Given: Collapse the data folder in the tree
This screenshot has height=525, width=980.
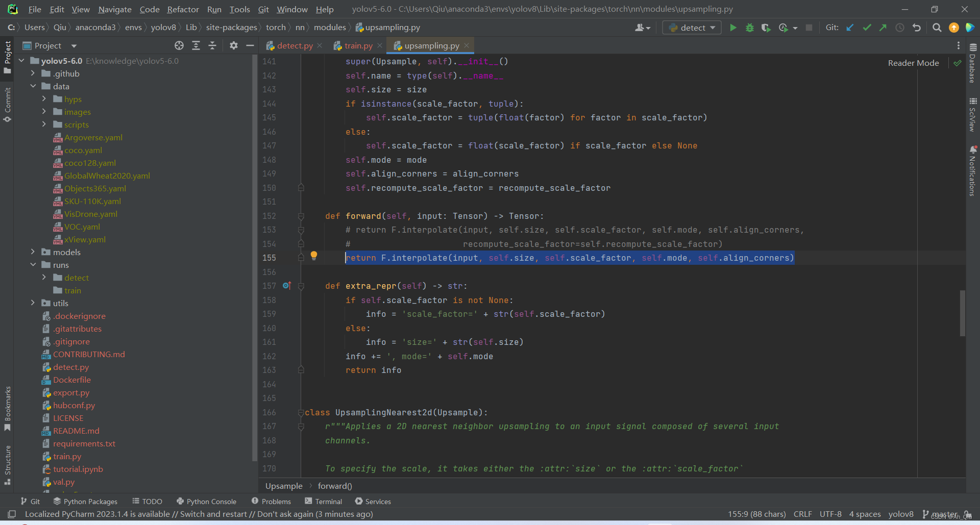Looking at the screenshot, I should (x=33, y=86).
